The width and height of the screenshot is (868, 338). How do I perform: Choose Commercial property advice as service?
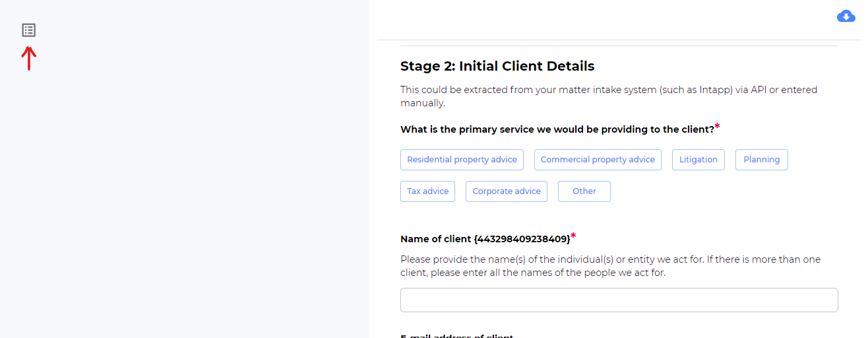point(598,160)
